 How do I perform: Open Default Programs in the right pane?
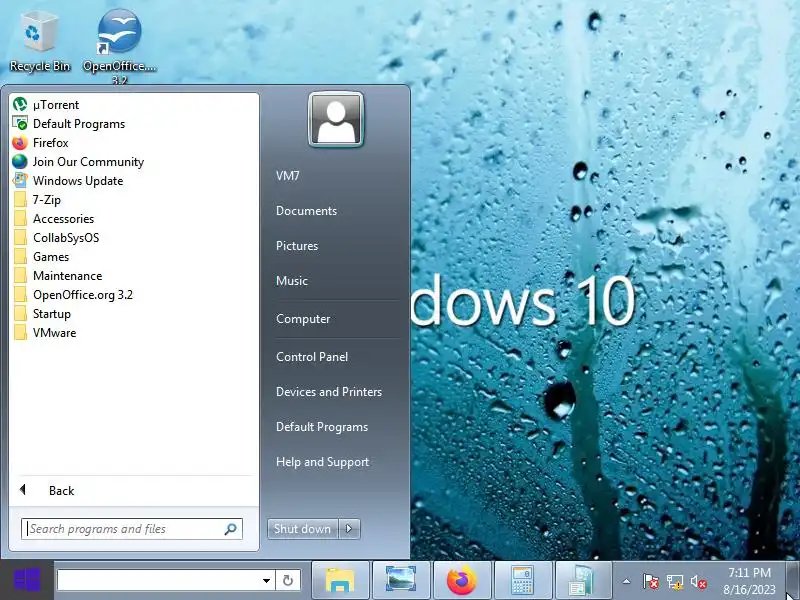click(322, 427)
